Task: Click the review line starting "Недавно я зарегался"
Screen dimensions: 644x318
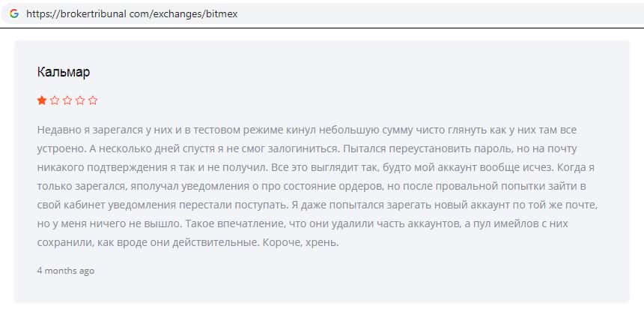Action: (306, 130)
